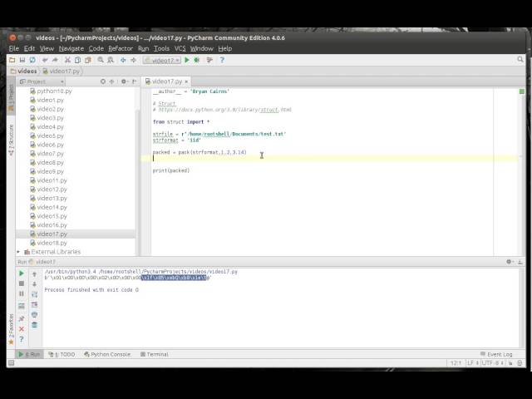The image size is (532, 399).
Task: Close the Run tab with red X
Action: (x=22, y=329)
